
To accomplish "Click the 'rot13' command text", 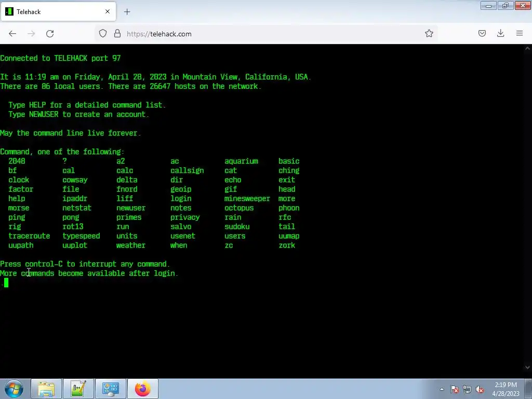I will tap(73, 227).
